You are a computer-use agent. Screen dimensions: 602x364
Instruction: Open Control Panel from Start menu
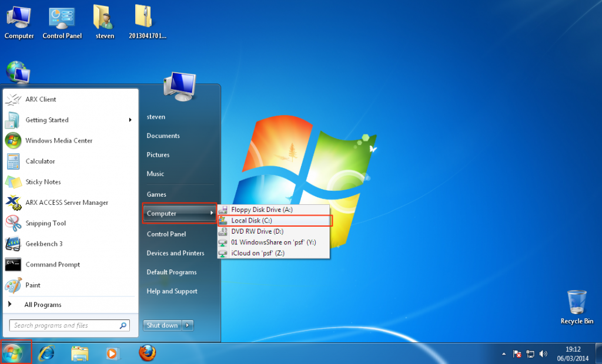pos(166,234)
